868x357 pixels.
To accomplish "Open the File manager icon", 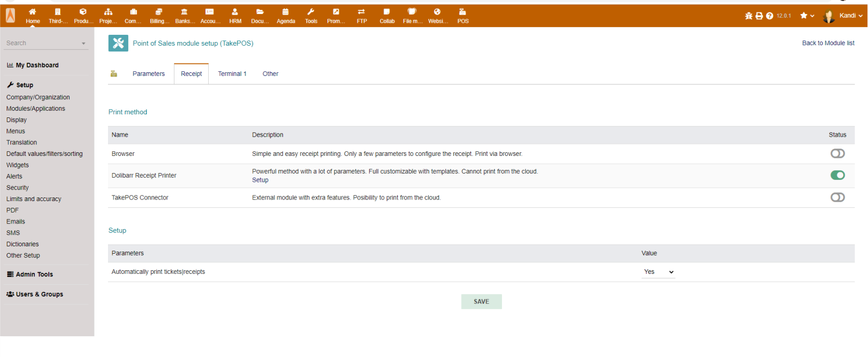I will click(412, 11).
